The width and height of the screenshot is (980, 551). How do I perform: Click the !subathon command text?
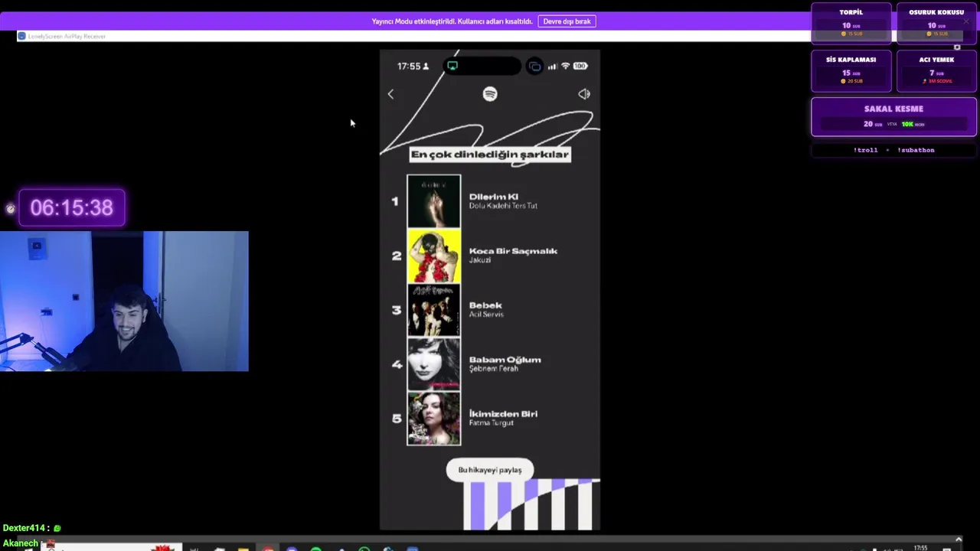coord(916,150)
